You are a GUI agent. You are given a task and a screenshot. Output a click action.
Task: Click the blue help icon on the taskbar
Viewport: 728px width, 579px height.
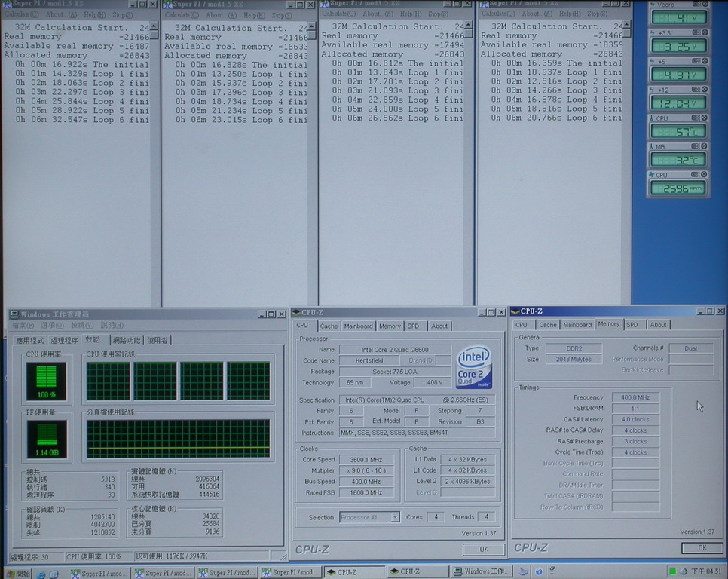[539, 571]
